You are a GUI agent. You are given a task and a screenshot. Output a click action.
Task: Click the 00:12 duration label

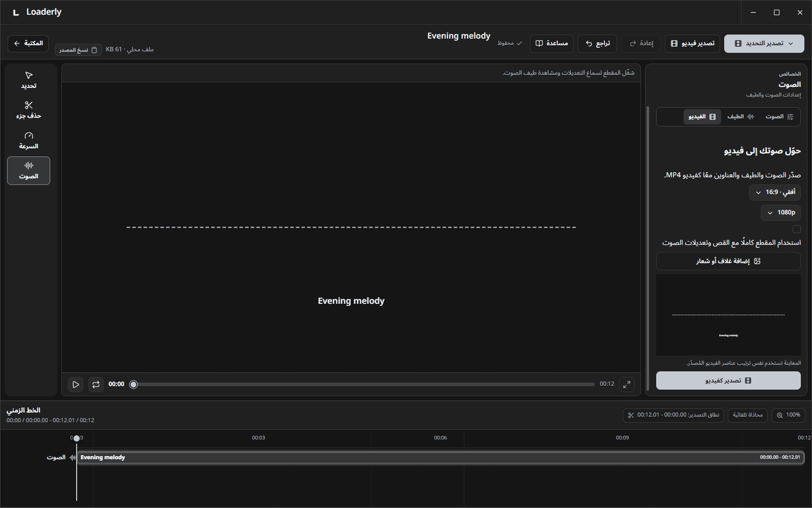607,384
